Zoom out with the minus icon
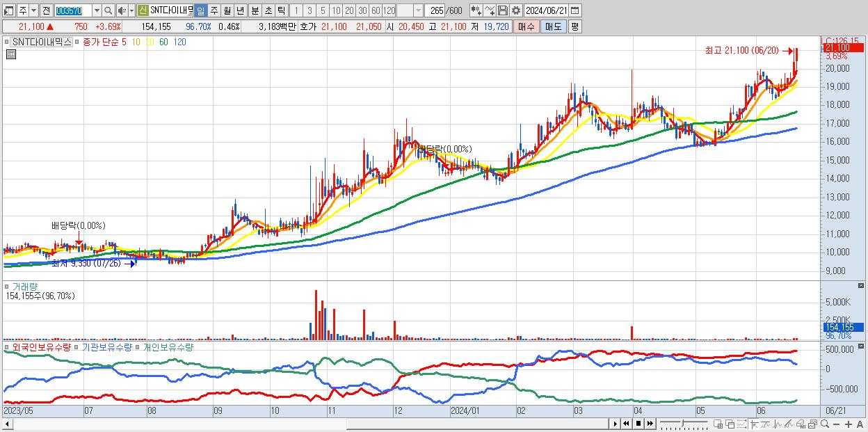 coord(836,424)
